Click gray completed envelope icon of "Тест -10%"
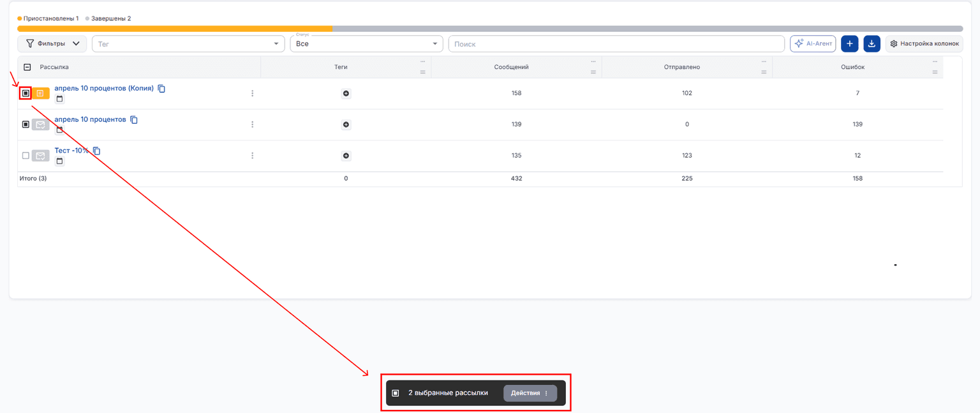This screenshot has width=980, height=413. point(40,156)
